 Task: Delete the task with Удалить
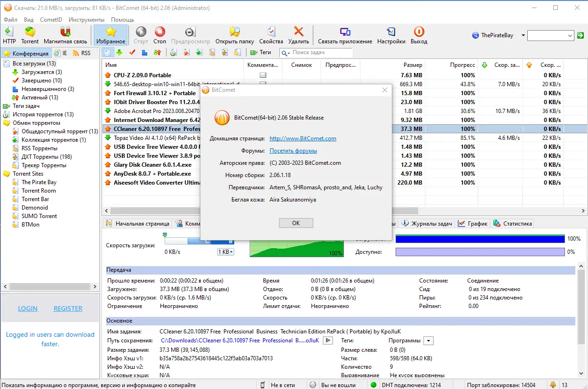click(x=298, y=35)
